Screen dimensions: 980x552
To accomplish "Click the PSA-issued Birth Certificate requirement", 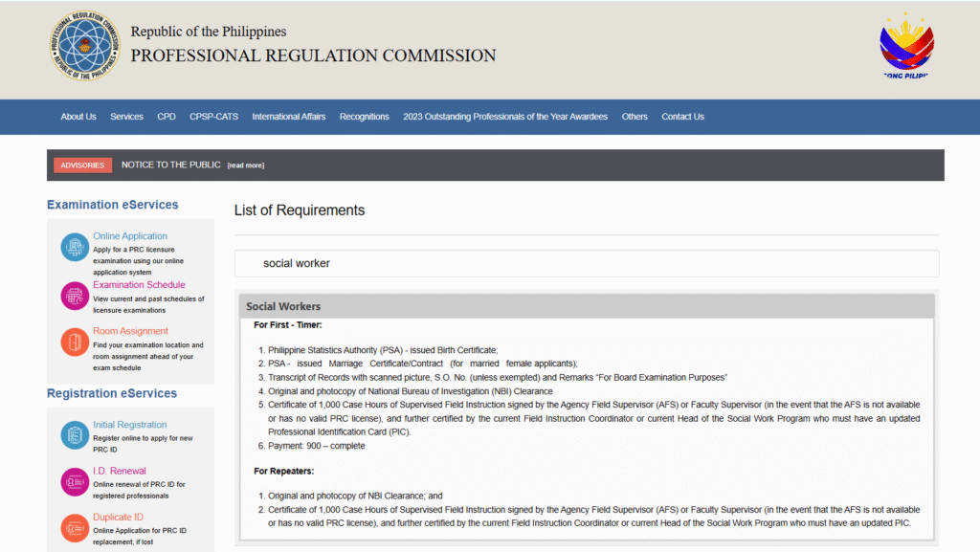I will click(x=383, y=350).
